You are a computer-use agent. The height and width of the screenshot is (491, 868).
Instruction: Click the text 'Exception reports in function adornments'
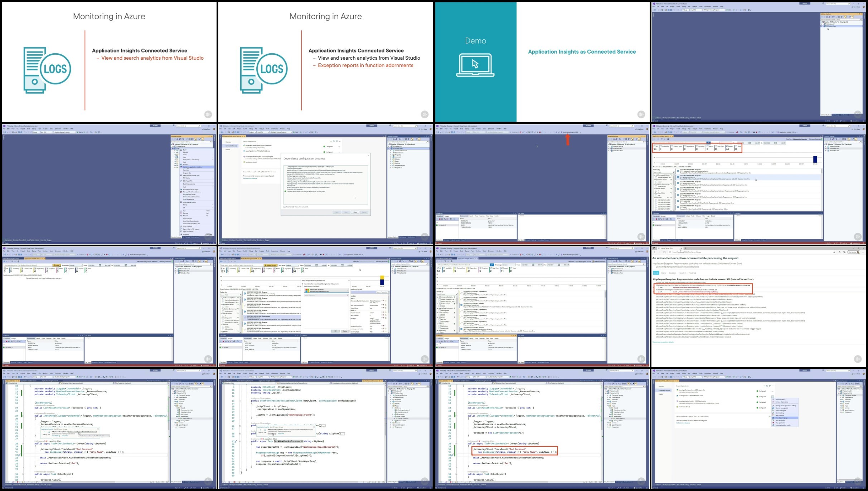[365, 65]
